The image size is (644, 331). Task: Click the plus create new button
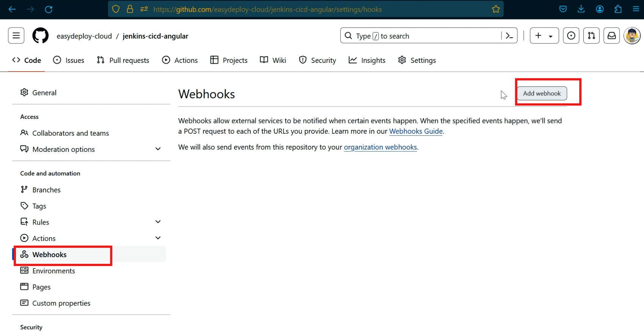pyautogui.click(x=538, y=36)
